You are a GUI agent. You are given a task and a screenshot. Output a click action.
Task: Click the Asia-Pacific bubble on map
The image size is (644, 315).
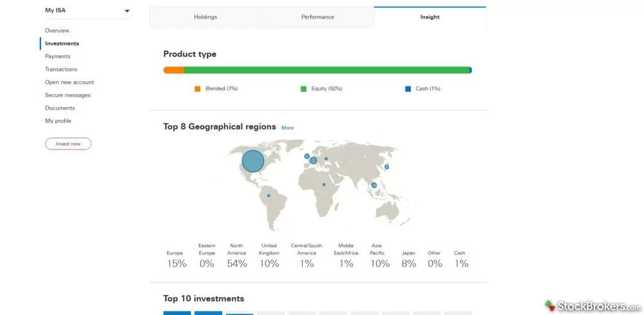(374, 186)
